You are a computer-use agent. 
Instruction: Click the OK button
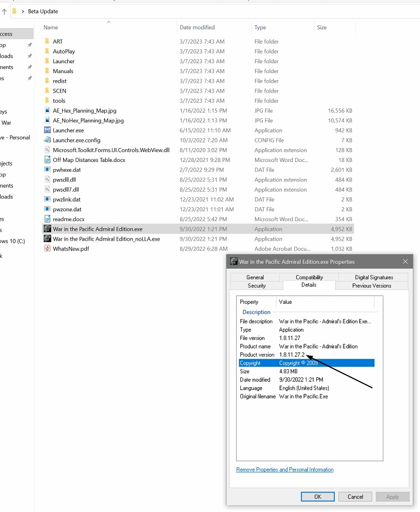coord(318,497)
